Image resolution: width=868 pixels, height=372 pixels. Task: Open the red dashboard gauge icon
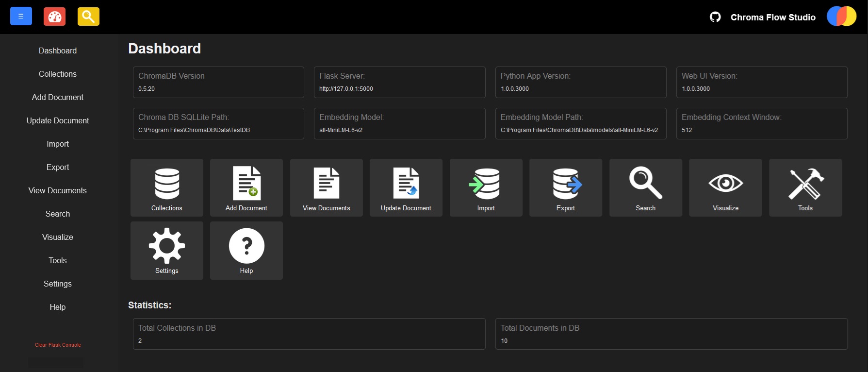click(54, 17)
